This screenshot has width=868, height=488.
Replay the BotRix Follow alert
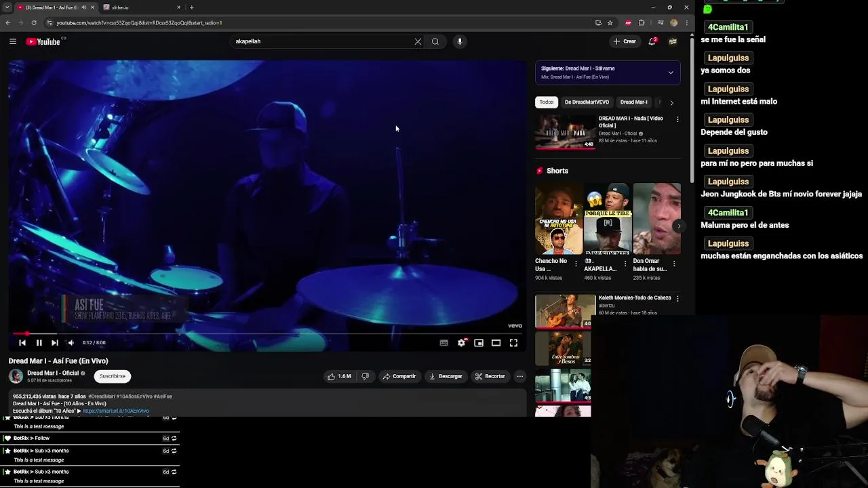(x=174, y=439)
